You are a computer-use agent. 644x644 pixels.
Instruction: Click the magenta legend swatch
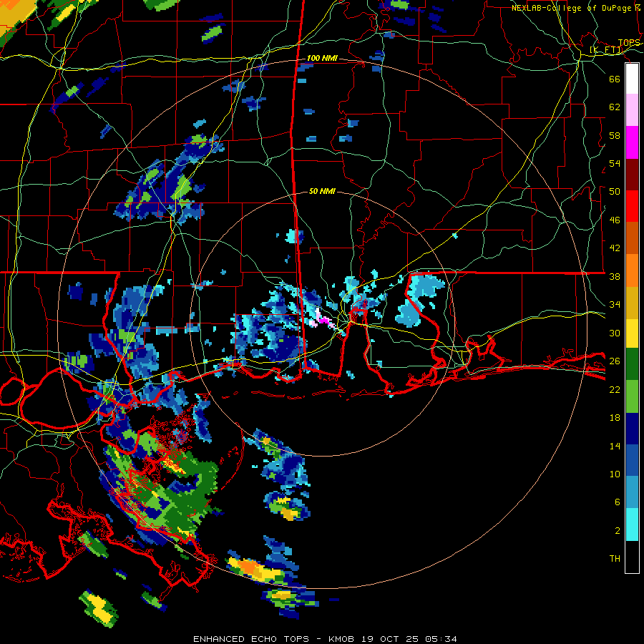pos(632,142)
